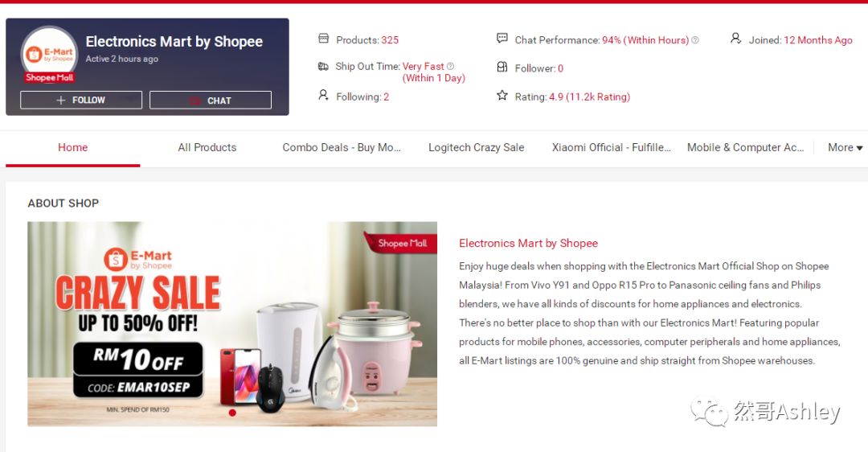Screen dimensions: 868x452
Task: Select the red carousel dot on banner
Action: [232, 413]
